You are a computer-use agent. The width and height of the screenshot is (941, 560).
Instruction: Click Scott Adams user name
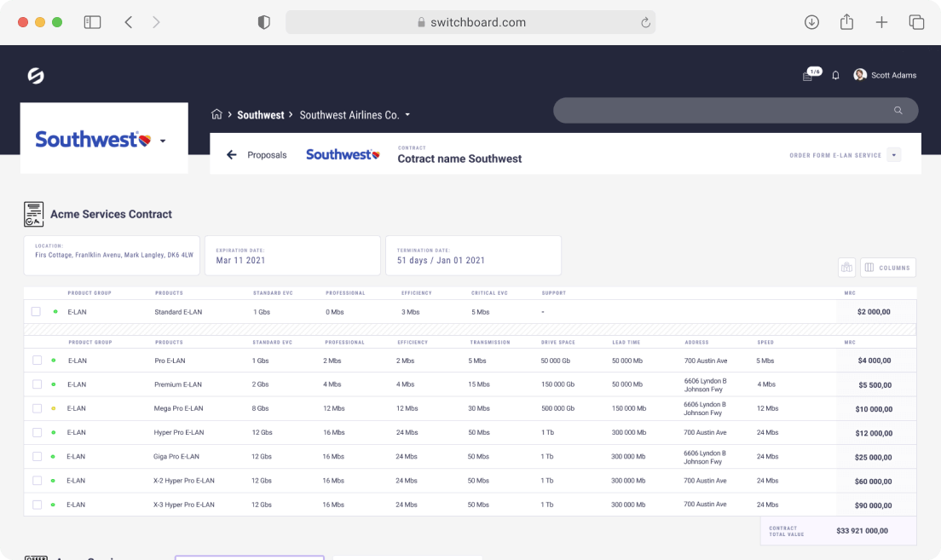coord(893,75)
